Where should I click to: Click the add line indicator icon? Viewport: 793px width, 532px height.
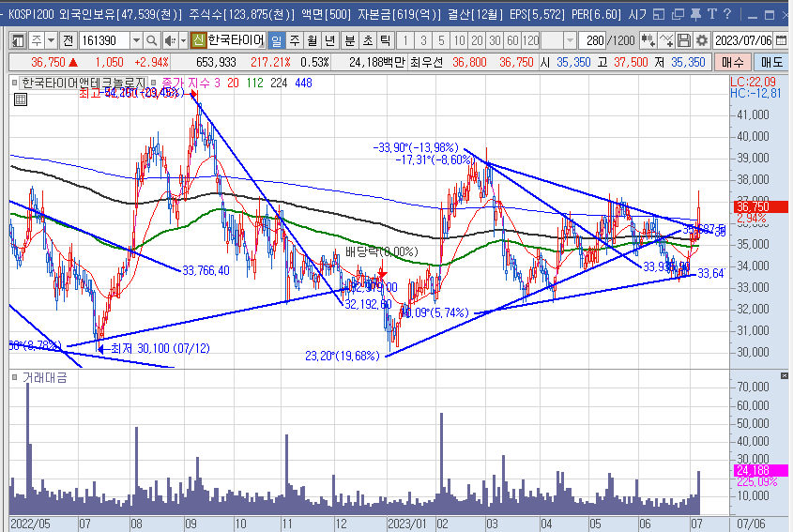[666, 40]
